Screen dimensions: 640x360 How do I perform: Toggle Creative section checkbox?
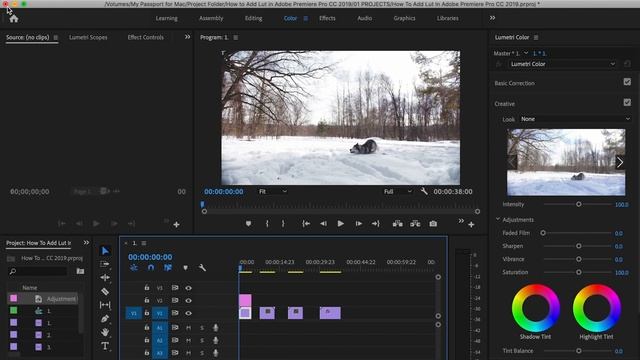pos(627,102)
